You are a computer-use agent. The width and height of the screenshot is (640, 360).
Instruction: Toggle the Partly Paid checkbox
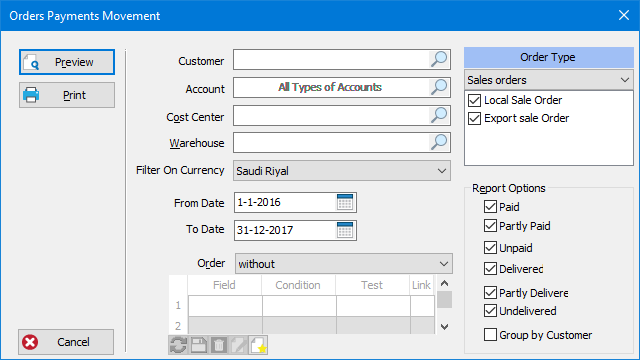click(490, 226)
